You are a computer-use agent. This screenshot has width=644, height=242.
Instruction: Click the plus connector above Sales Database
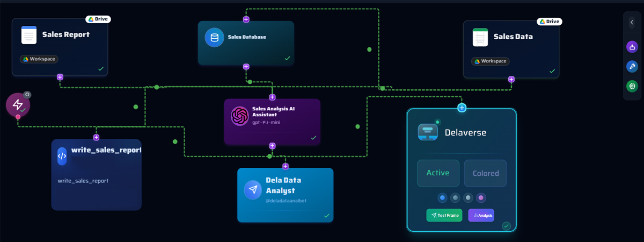(x=246, y=19)
